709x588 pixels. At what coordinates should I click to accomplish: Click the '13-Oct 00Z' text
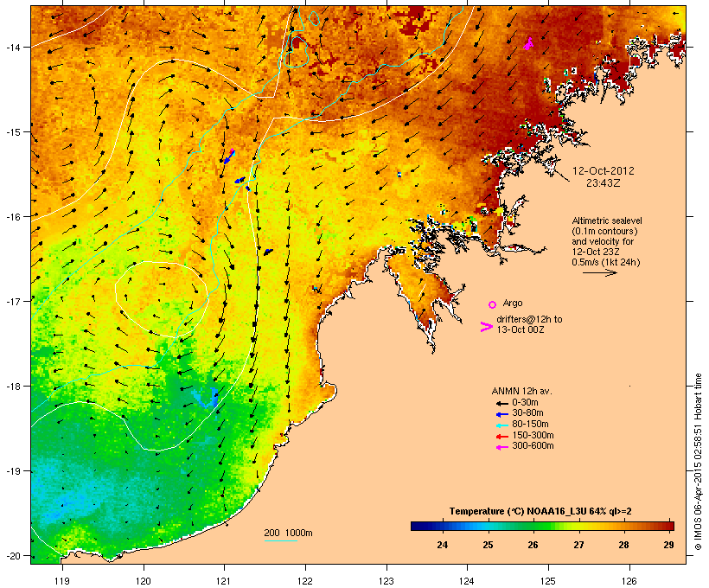[521, 329]
